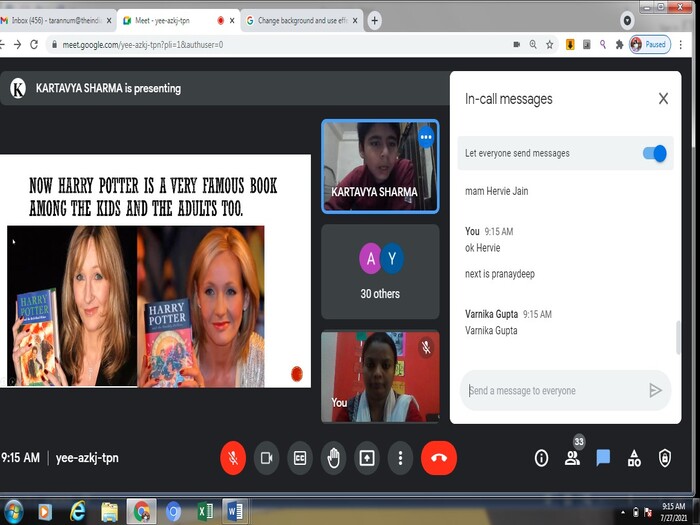This screenshot has height=525, width=700.
Task: Click the tab search dropdown circle icon
Action: 627,21
